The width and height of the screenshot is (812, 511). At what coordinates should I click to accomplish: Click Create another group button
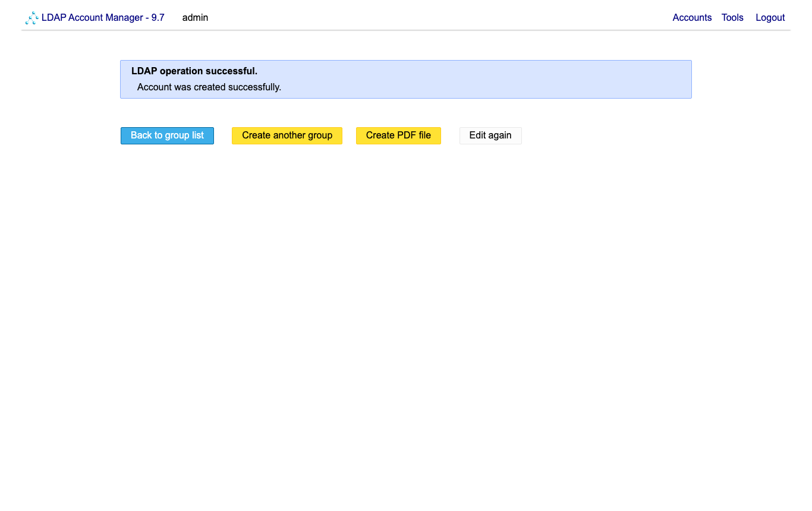287,135
